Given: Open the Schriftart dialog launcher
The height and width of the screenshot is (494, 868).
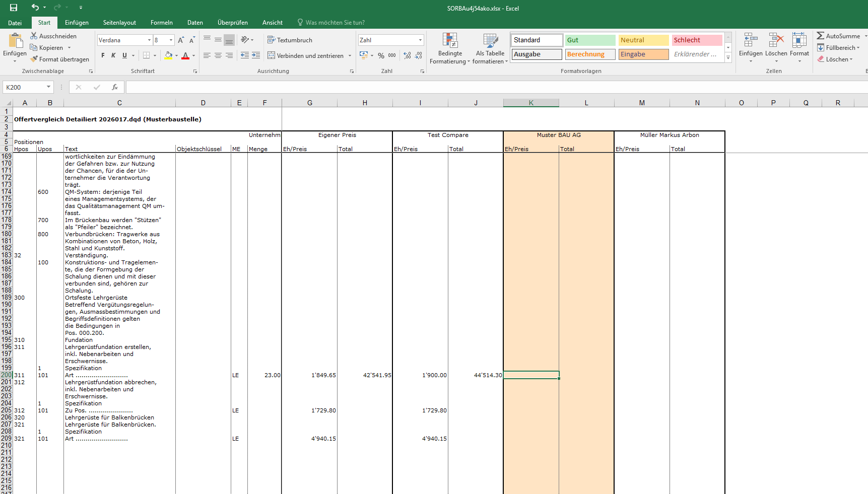Looking at the screenshot, I should [195, 72].
